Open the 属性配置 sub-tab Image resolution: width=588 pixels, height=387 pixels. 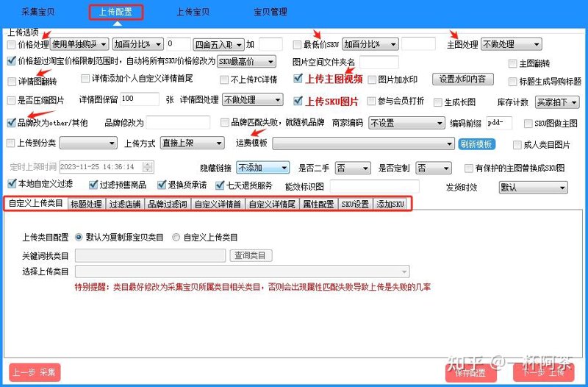(x=318, y=205)
